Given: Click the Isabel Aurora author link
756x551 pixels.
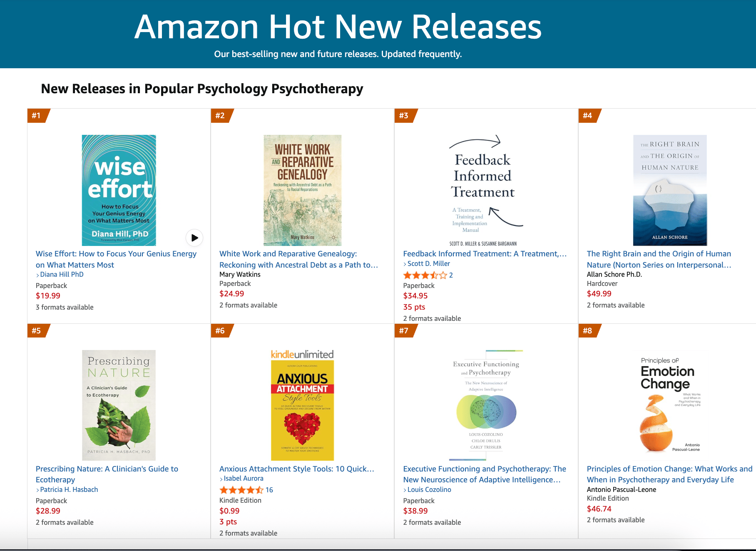Looking at the screenshot, I should pos(244,479).
